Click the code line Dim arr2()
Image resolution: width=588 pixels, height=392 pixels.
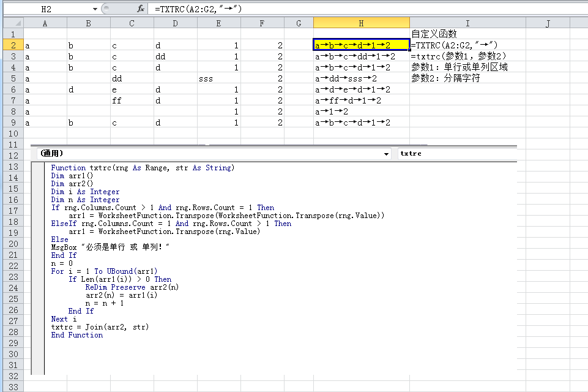click(72, 184)
